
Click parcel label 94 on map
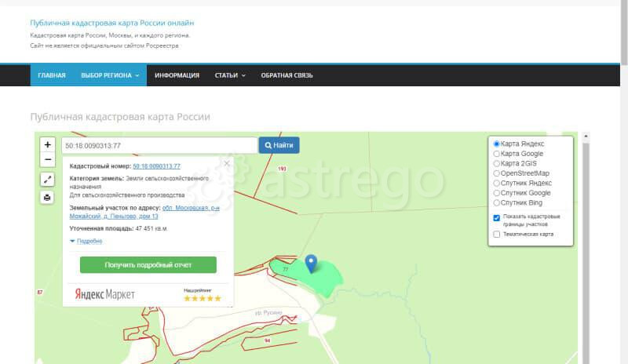267,340
